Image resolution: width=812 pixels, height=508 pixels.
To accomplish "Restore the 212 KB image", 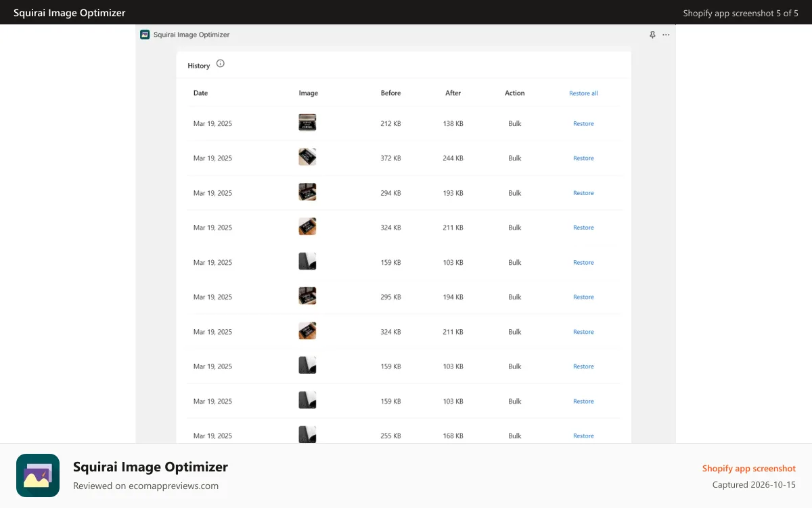I will tap(583, 124).
